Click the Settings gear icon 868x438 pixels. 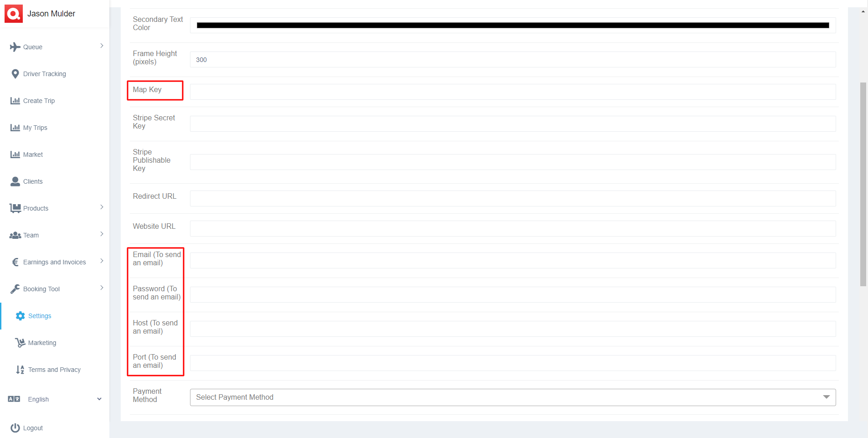20,316
